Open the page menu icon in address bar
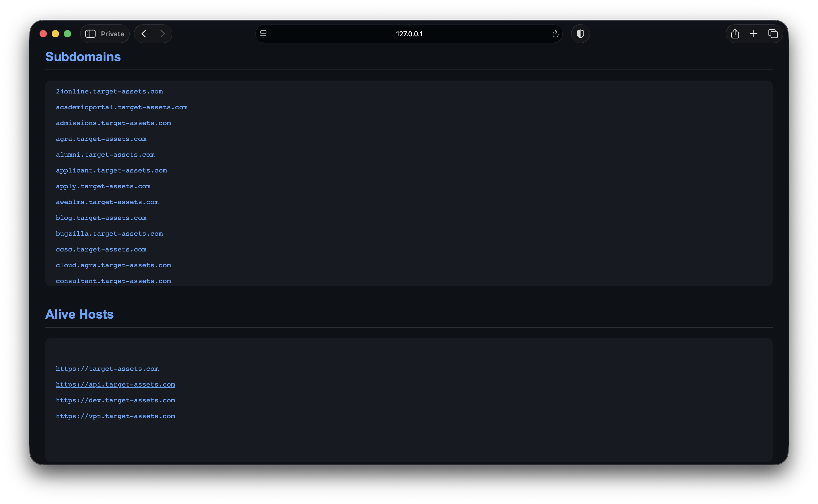818x504 pixels. pyautogui.click(x=263, y=34)
